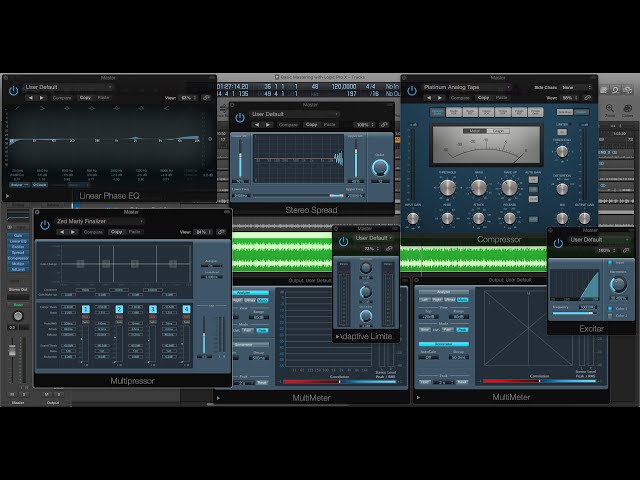
Task: Click Zoom tool icon in Logic toolbar
Action: (610, 108)
